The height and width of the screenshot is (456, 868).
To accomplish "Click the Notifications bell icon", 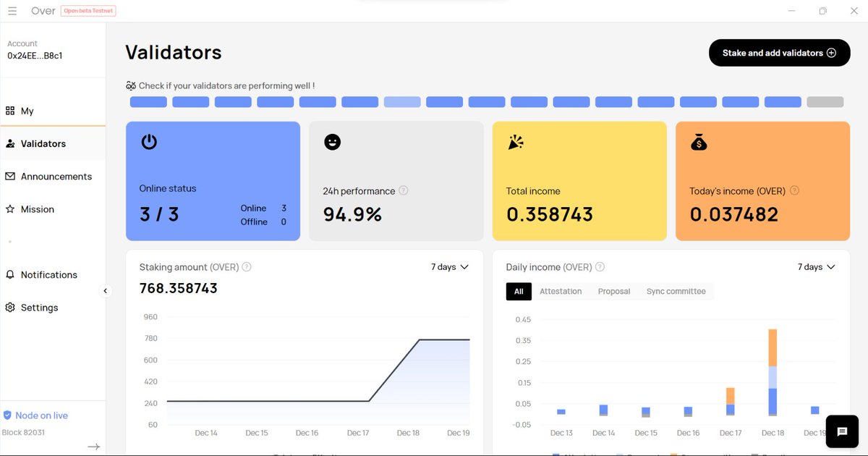I will point(10,275).
